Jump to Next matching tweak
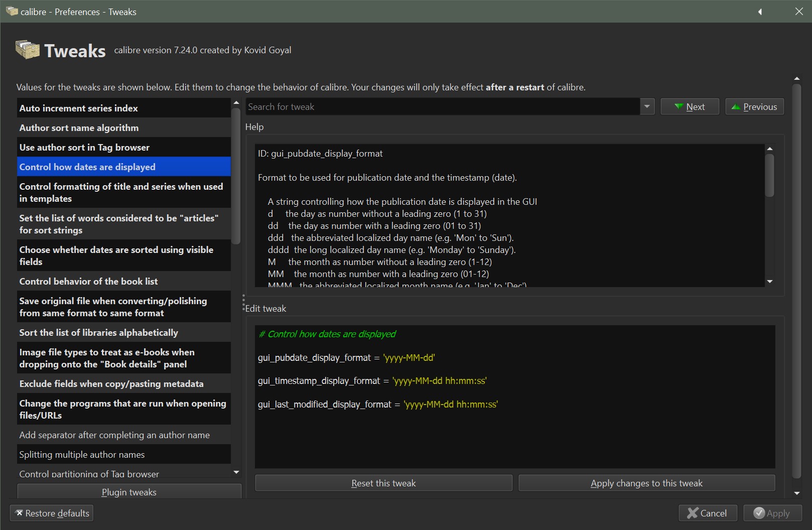812x530 pixels. [x=690, y=106]
